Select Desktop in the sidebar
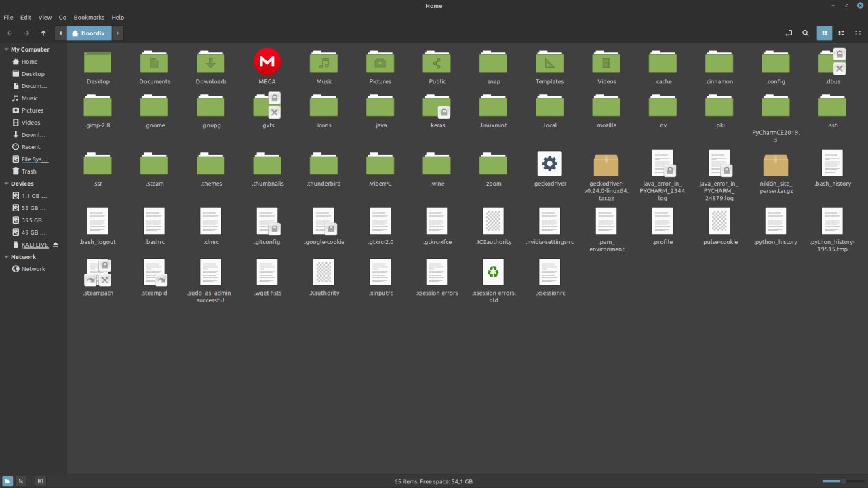The height and width of the screenshot is (488, 868). [33, 74]
